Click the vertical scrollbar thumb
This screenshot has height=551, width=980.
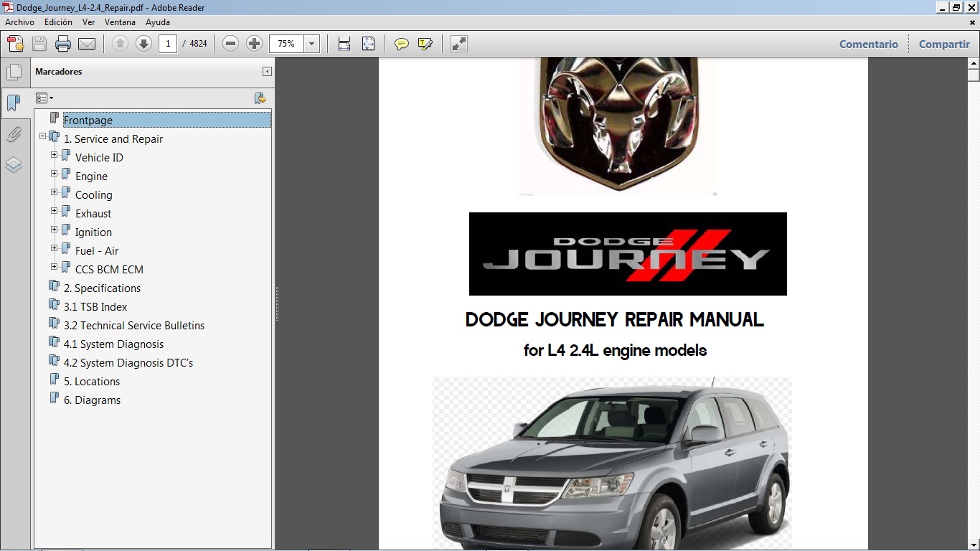click(x=974, y=75)
